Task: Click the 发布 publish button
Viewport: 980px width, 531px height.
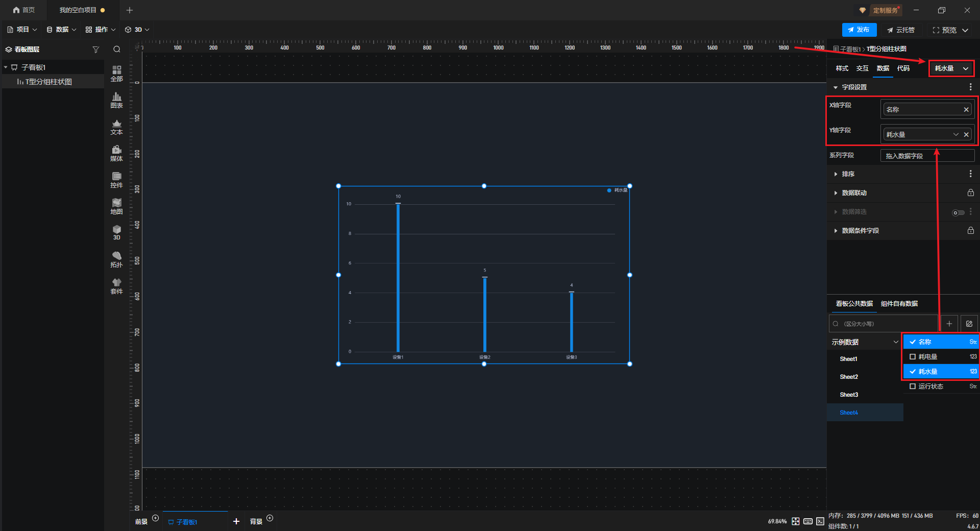Action: [859, 30]
